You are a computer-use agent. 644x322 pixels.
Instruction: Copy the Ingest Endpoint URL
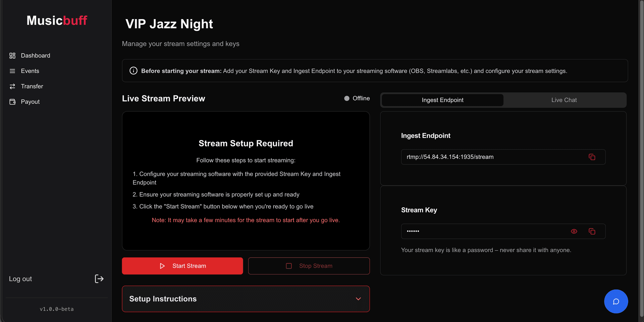point(592,157)
